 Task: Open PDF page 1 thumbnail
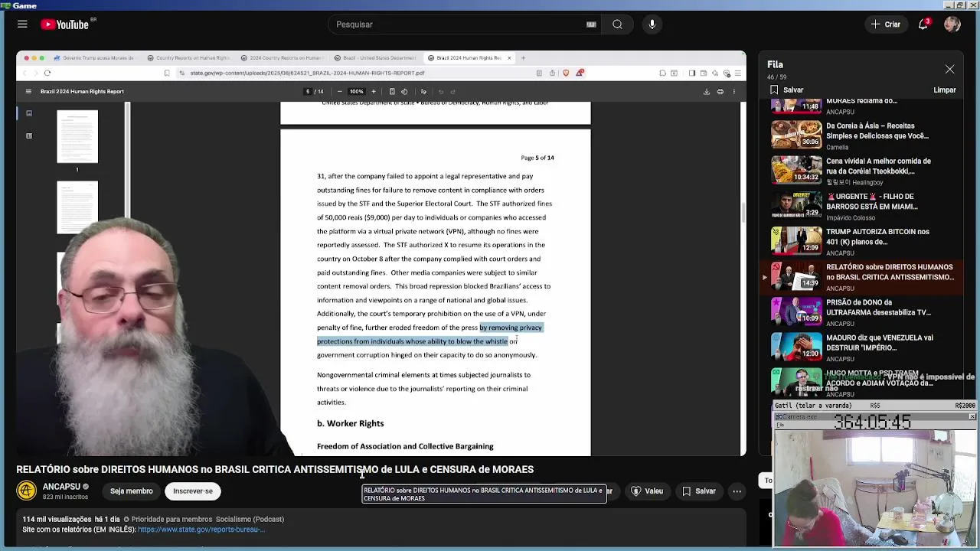[x=77, y=137]
